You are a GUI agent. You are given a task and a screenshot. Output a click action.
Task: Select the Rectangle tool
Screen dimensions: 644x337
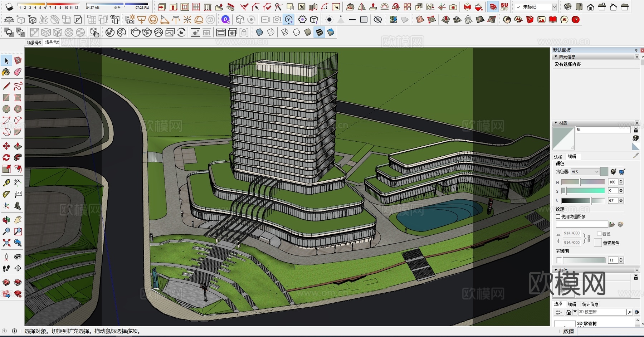coord(6,97)
